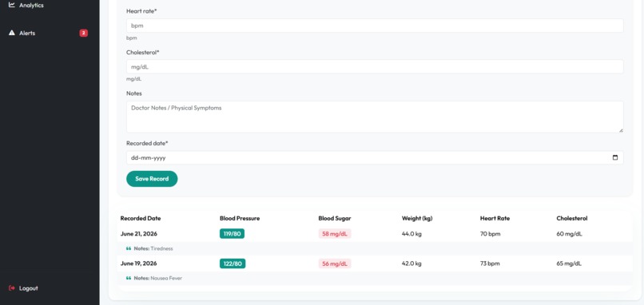Click the 65 mg/dL cholesterol value

(x=569, y=263)
